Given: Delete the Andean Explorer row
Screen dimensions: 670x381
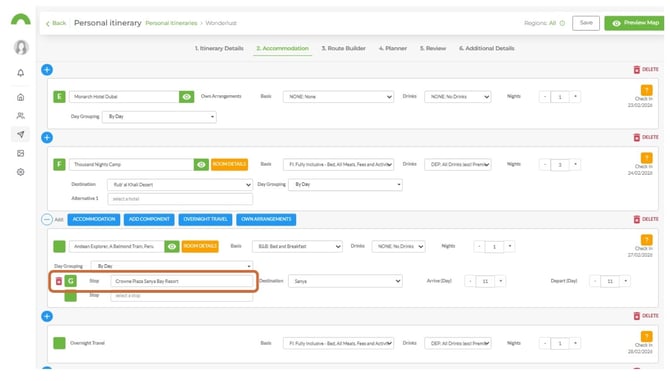Looking at the screenshot, I should click(x=646, y=219).
